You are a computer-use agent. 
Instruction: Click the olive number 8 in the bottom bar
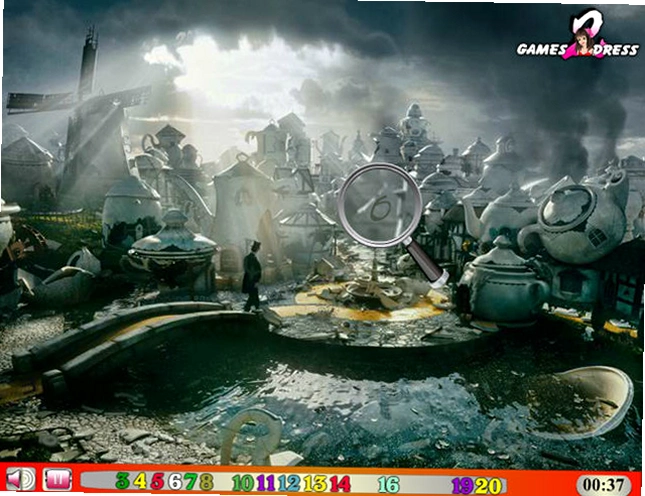click(x=206, y=482)
